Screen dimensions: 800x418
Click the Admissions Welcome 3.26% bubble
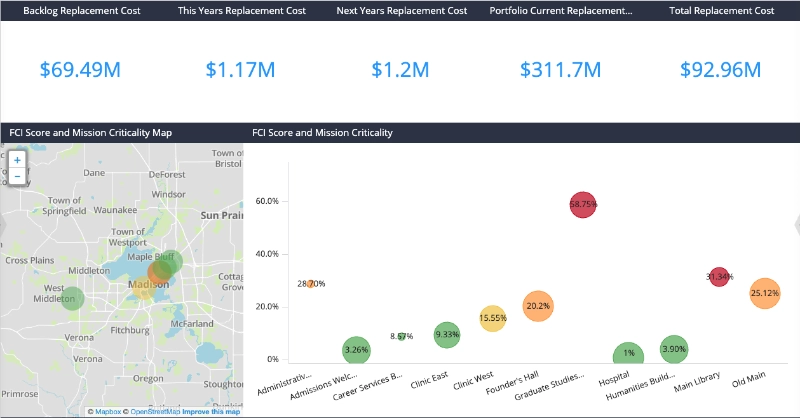(x=356, y=350)
